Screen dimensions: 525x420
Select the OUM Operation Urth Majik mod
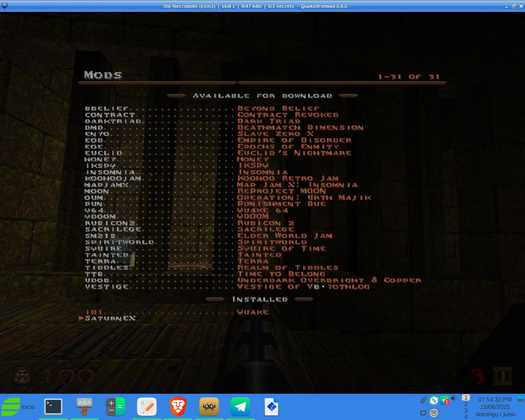point(228,198)
